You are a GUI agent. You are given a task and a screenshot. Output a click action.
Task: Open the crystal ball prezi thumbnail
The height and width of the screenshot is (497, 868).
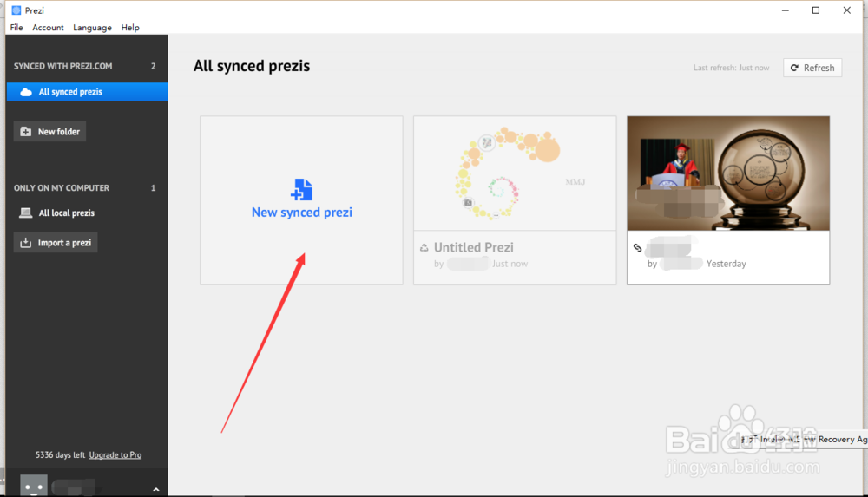728,173
